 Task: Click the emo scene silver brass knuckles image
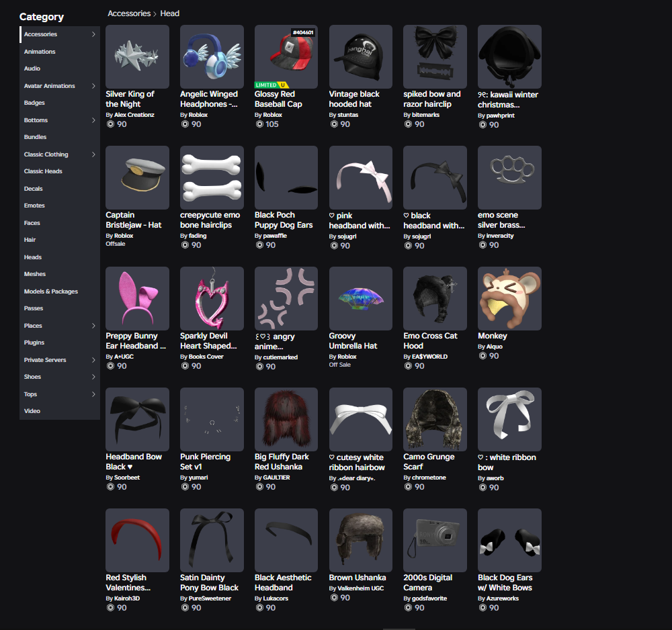[509, 177]
